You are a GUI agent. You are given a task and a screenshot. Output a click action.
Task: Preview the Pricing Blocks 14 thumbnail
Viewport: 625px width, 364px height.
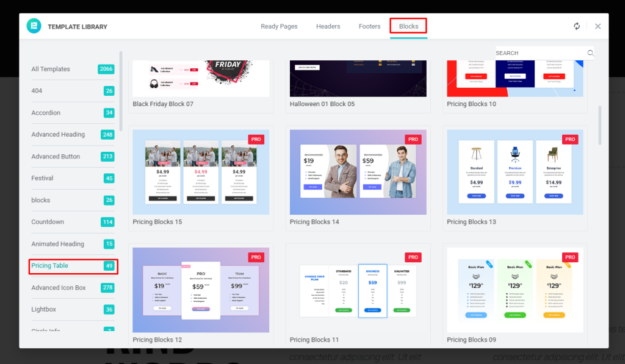(358, 172)
